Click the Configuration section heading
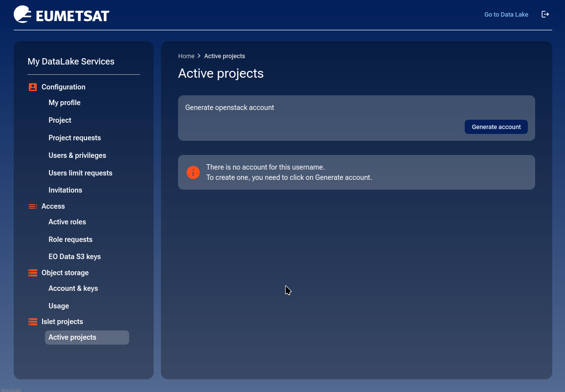Image resolution: width=565 pixels, height=392 pixels. [x=64, y=87]
